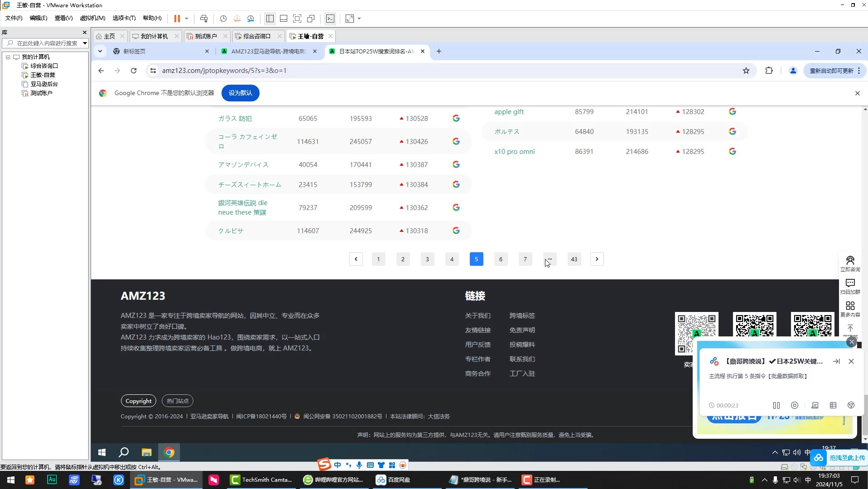Viewport: 868px width, 489px height.
Task: Click the Google icon for クルピザ row
Action: [x=456, y=230]
